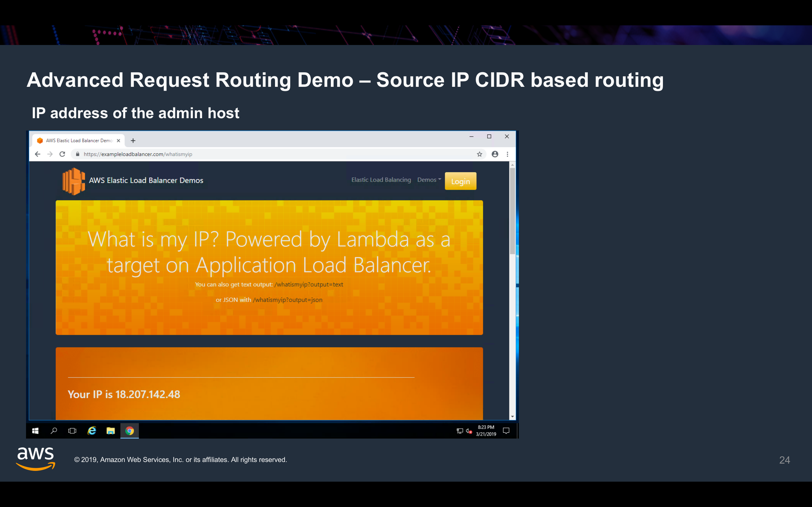Screen dimensions: 812x507
Task: Click Elastic Load Balancing in the navigation
Action: (381, 180)
